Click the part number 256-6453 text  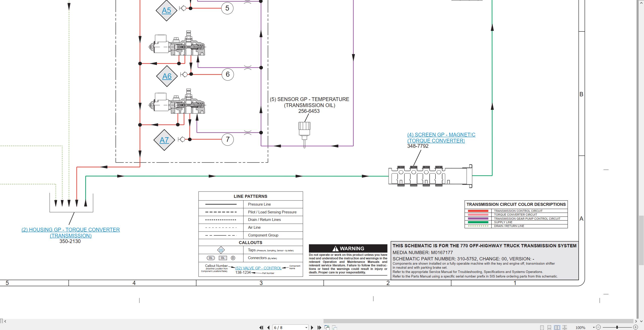tap(309, 111)
